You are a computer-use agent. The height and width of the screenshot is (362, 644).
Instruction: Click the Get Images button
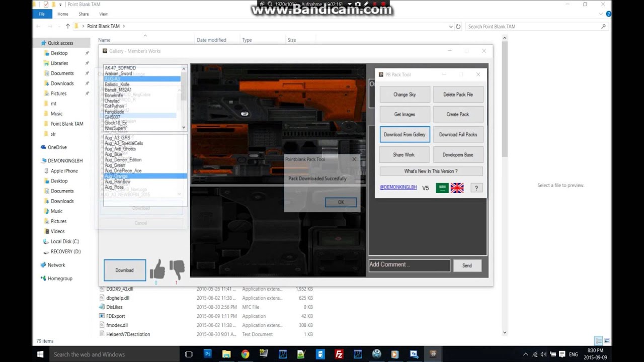click(x=405, y=114)
